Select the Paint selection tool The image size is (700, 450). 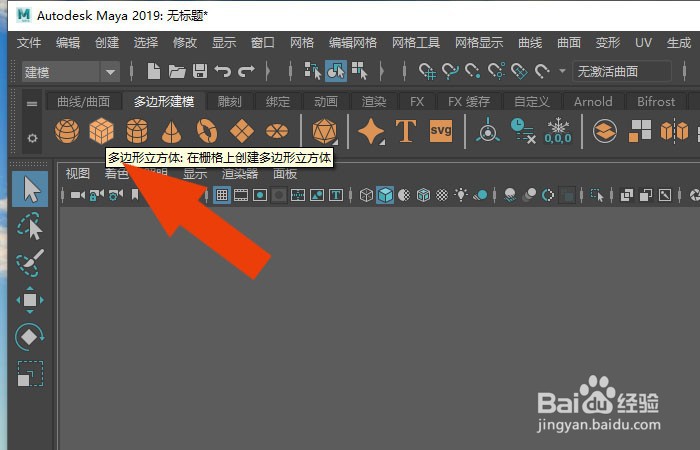click(x=30, y=263)
